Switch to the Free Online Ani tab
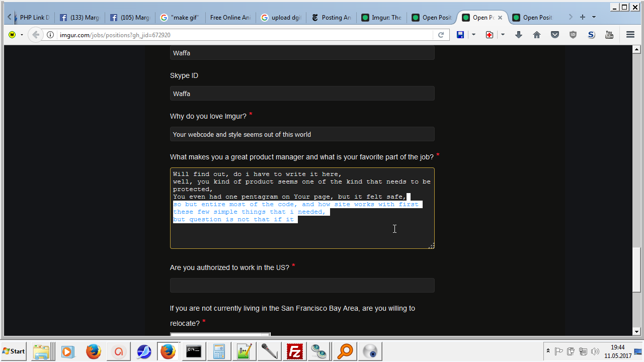 [230, 18]
